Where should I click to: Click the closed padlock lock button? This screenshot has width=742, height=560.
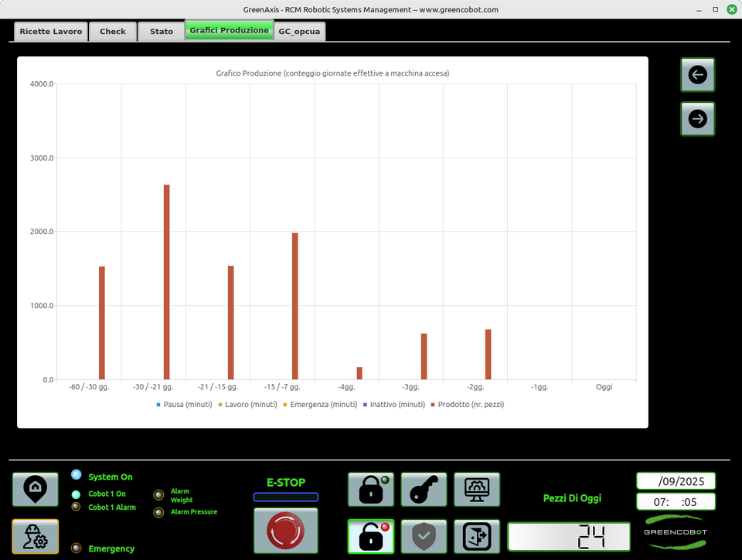(x=370, y=490)
